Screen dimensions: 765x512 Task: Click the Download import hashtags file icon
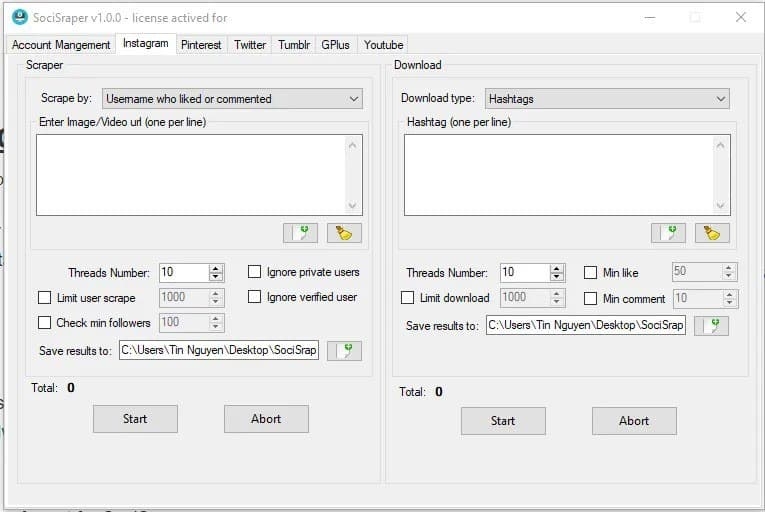point(668,233)
